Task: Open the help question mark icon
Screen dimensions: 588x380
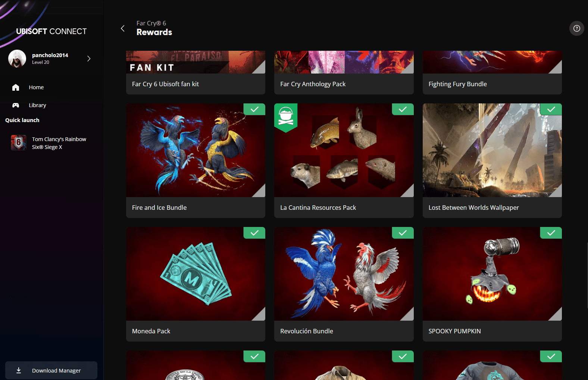Action: 576,28
